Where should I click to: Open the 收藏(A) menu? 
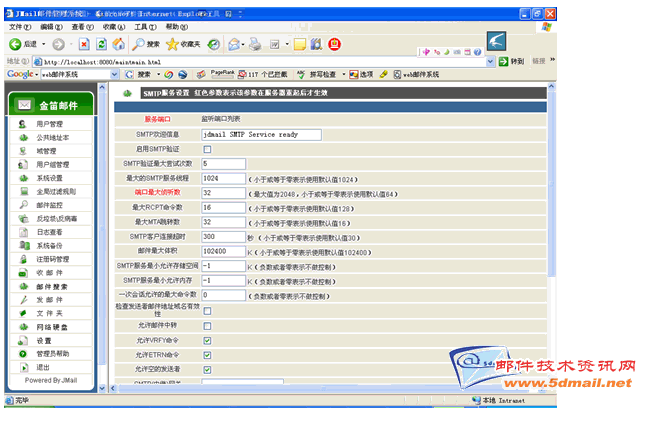click(x=109, y=27)
